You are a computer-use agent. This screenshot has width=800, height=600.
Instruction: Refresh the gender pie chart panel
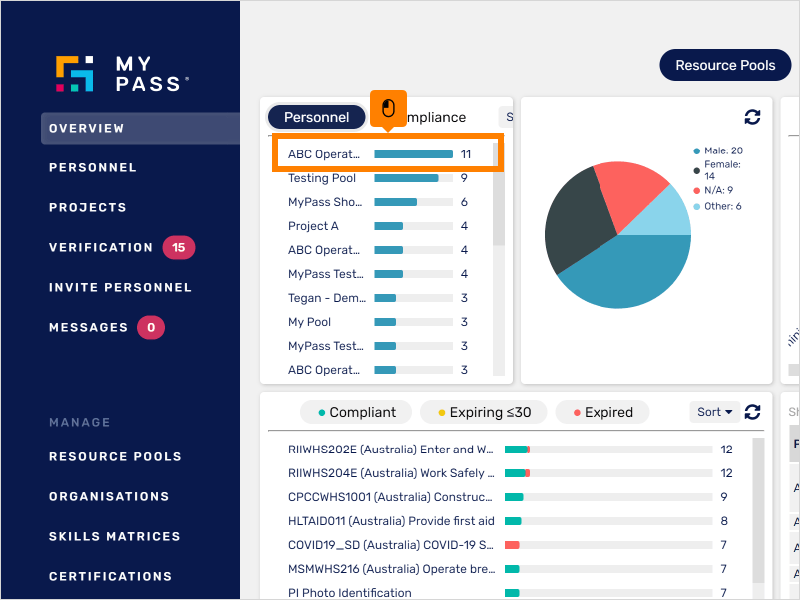coord(751,115)
